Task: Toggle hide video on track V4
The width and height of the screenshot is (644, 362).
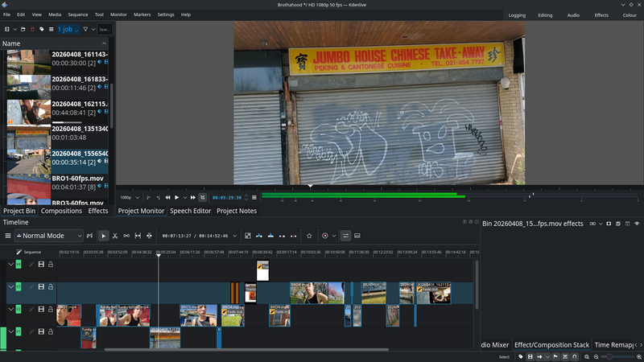Action: (41, 265)
